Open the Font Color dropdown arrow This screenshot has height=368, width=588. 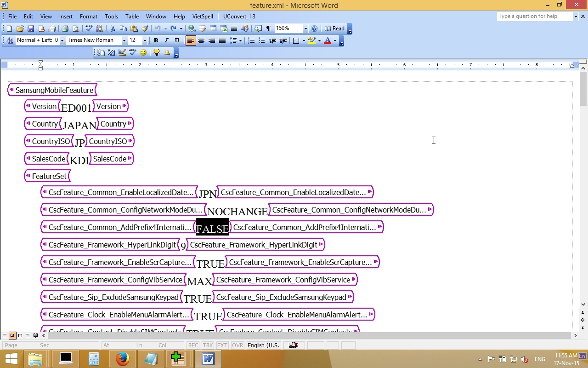point(335,40)
